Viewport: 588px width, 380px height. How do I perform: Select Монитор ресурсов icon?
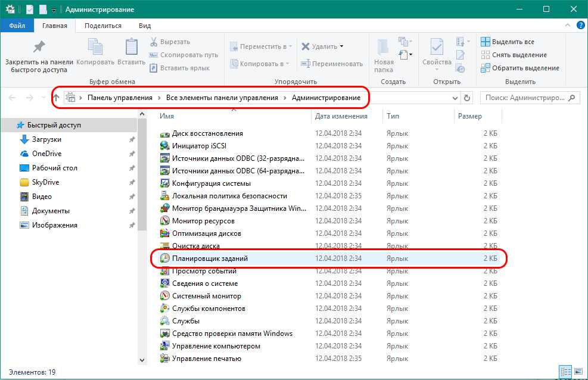[x=165, y=221]
